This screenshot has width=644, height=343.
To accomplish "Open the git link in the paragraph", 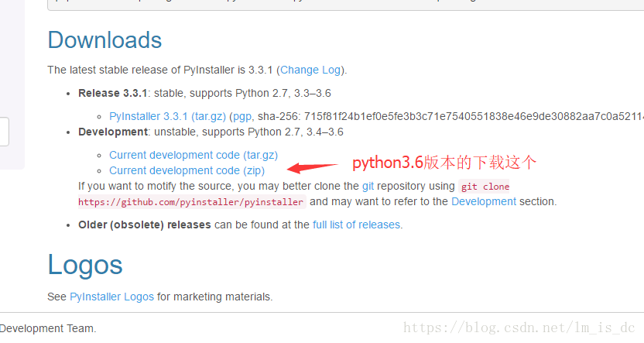I will (x=368, y=187).
